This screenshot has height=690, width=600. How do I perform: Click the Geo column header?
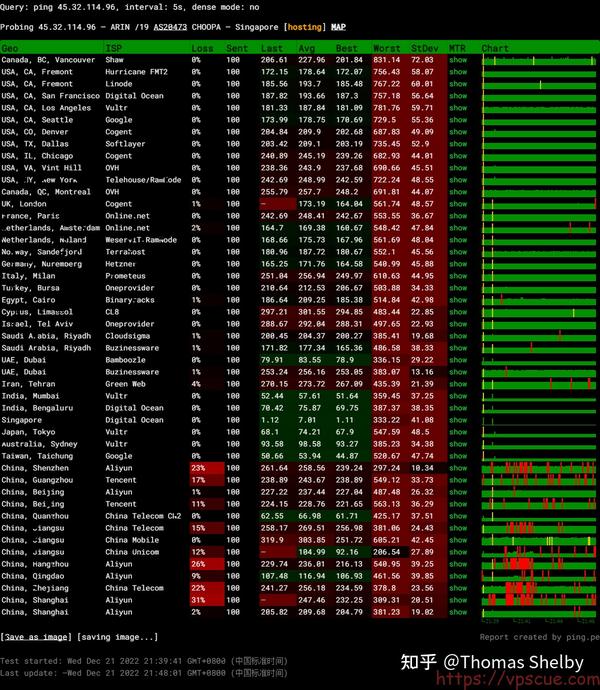point(10,48)
